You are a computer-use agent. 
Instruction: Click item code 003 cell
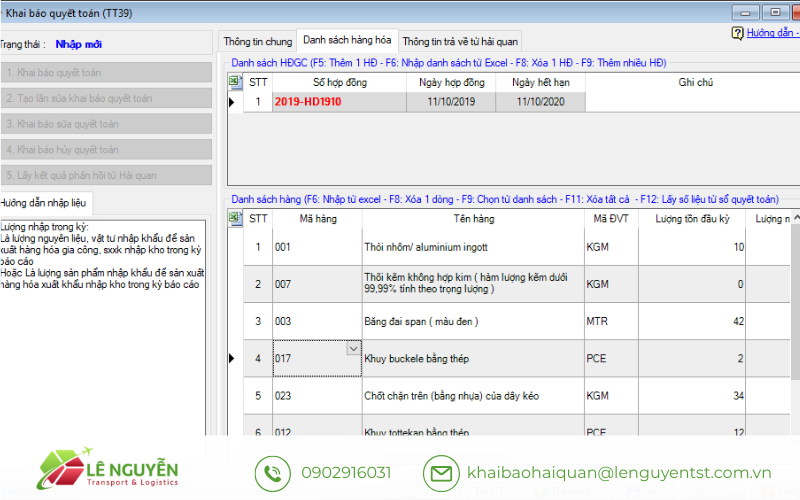point(317,321)
